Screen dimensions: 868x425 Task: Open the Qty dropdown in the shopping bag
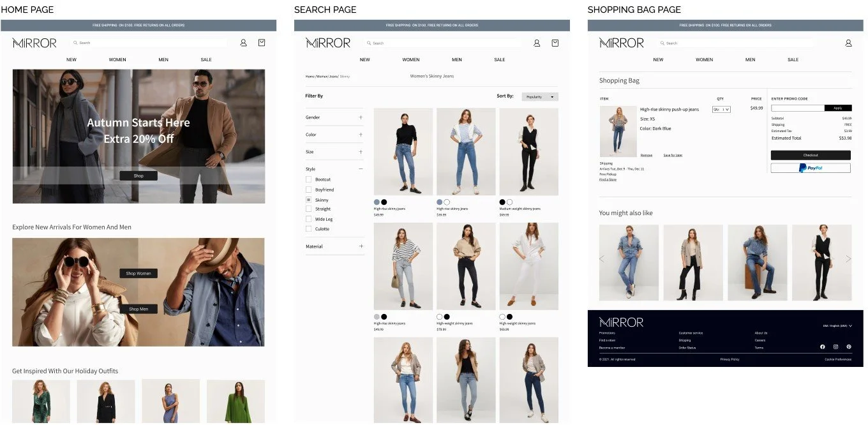tap(721, 110)
